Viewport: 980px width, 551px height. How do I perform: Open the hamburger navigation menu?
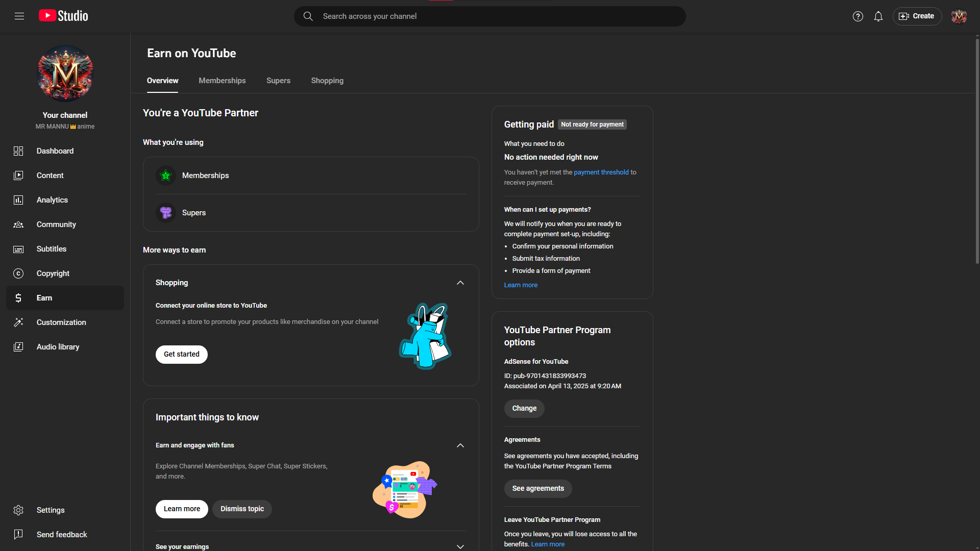tap(19, 16)
